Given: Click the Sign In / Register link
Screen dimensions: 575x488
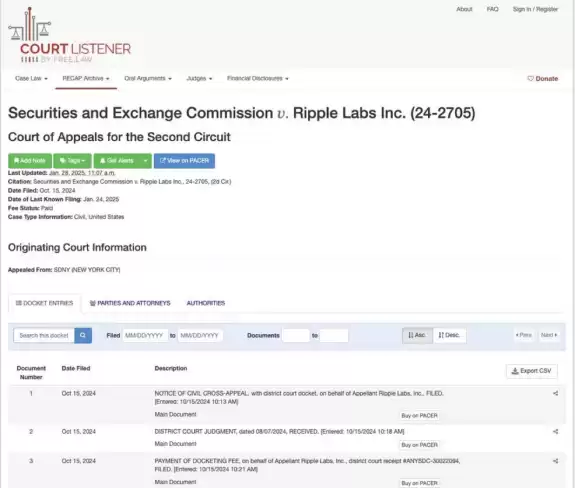Looking at the screenshot, I should [x=535, y=9].
